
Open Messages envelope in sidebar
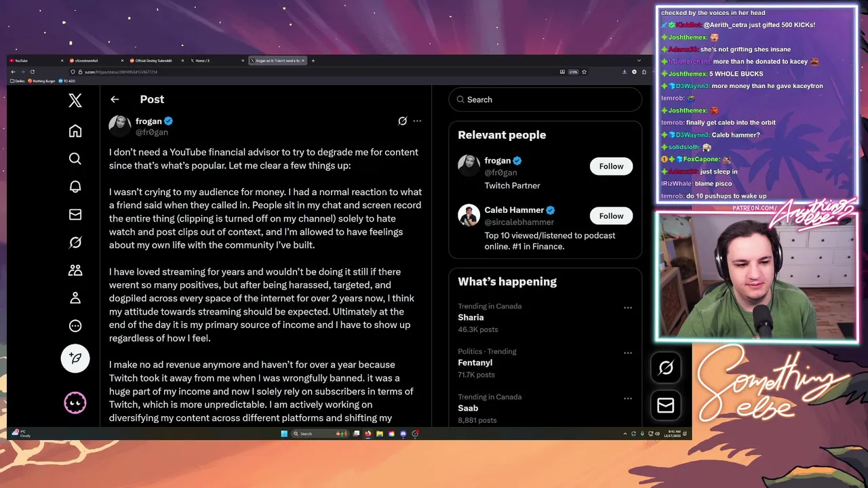(75, 214)
